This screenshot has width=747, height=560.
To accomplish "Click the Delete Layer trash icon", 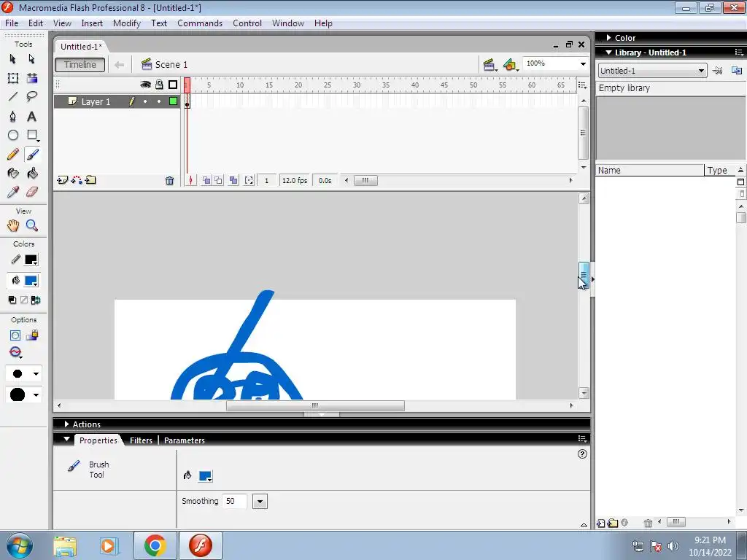I will (x=169, y=181).
